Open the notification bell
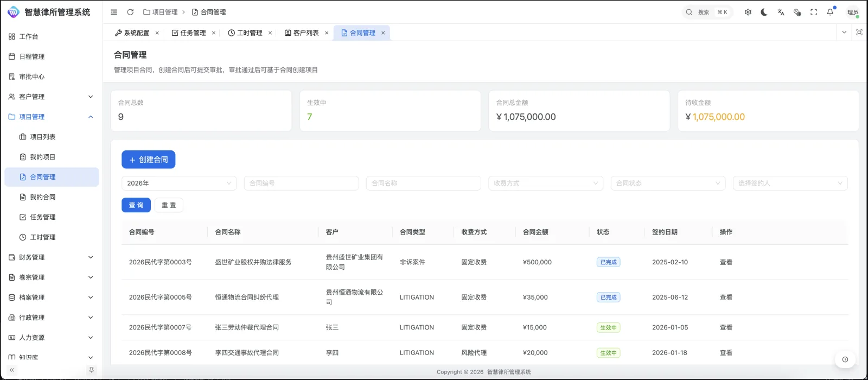This screenshot has height=380, width=868. click(x=830, y=12)
